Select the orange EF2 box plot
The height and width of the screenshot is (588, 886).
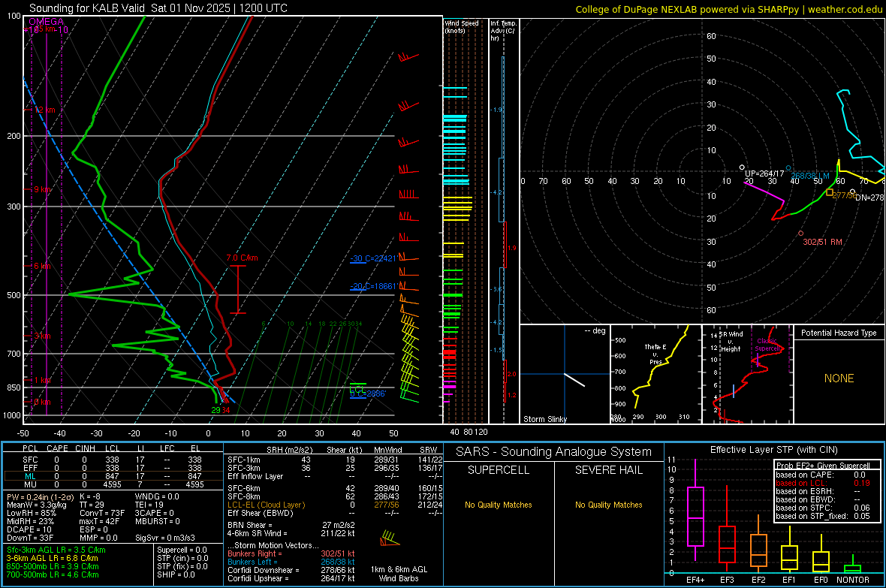click(x=758, y=544)
